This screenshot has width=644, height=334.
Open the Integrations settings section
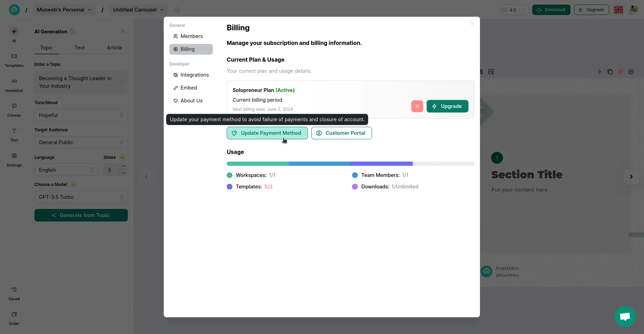[x=194, y=75]
